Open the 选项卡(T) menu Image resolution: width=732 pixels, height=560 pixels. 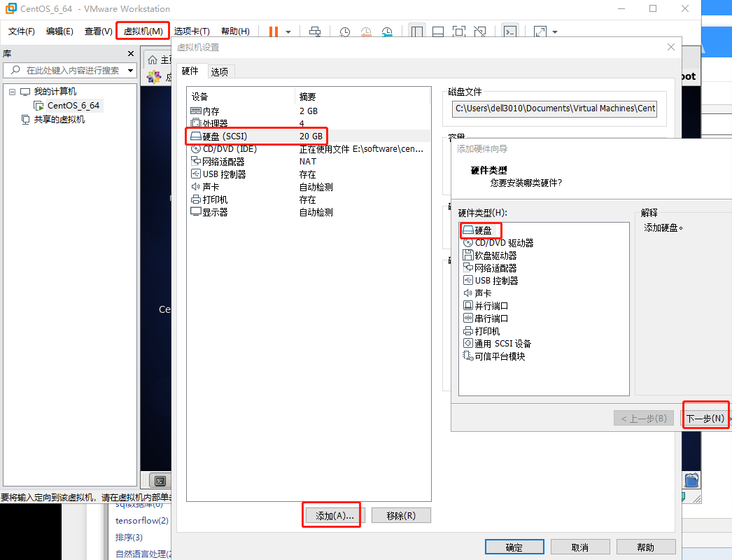pos(192,31)
